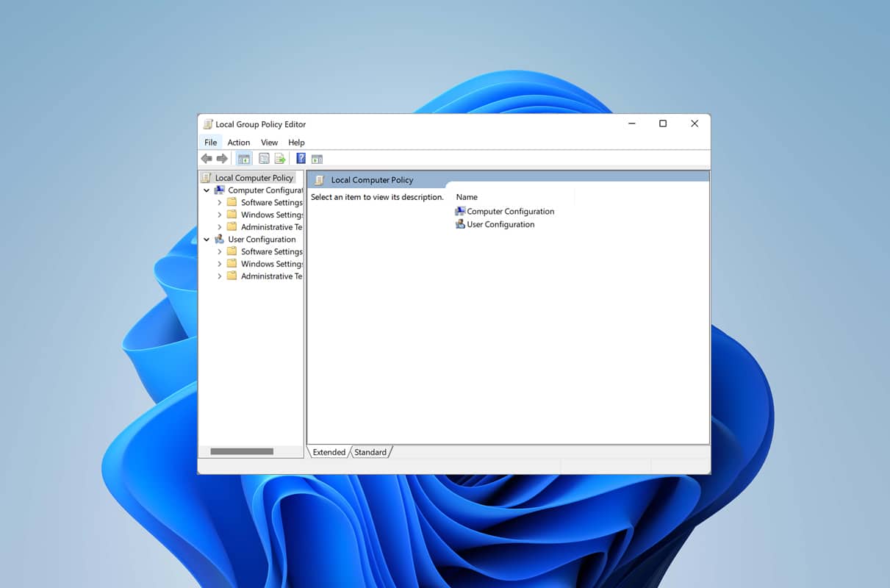890x588 pixels.
Task: Select Computer Configuration in the Name list
Action: 510,211
